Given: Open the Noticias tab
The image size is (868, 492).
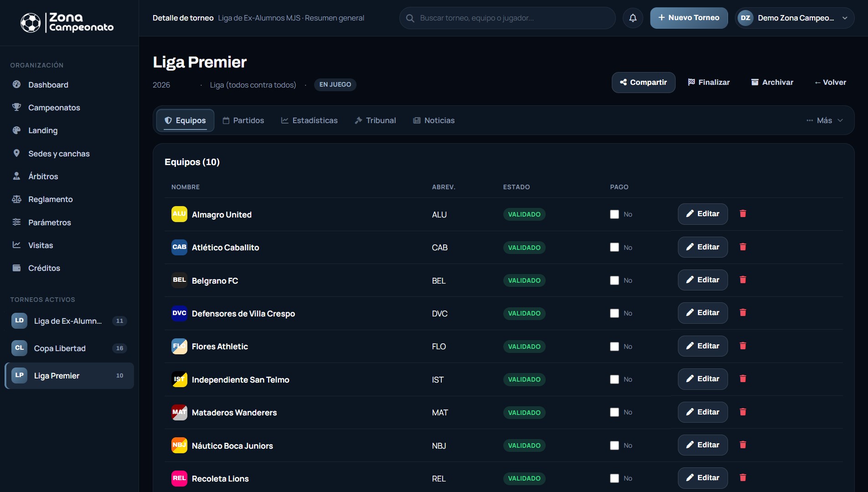Looking at the screenshot, I should click(x=434, y=120).
